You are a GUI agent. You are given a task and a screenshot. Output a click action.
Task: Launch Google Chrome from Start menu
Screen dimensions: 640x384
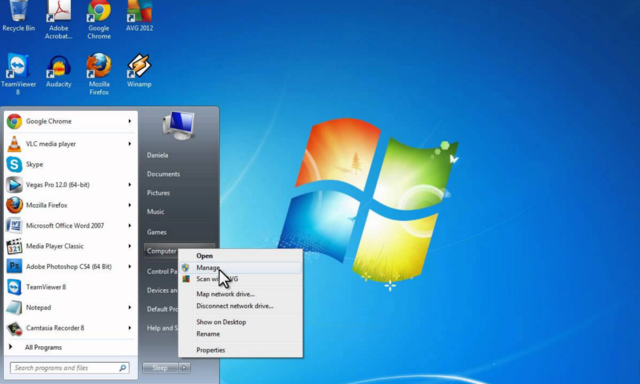pyautogui.click(x=70, y=121)
